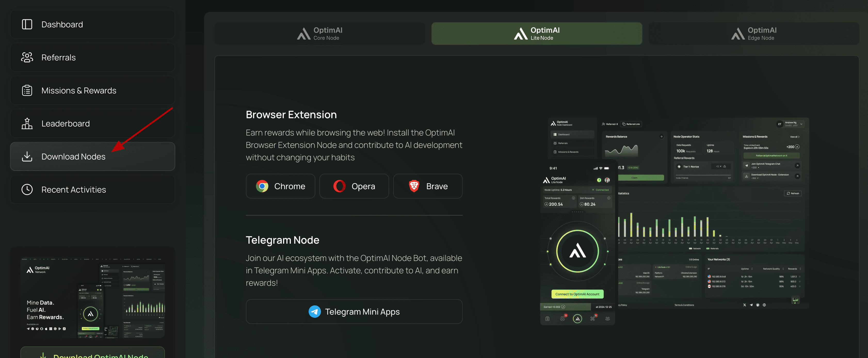Screen dimensions: 868x358
Task: Click the Mine Data promotional thumbnail
Action: point(92,297)
